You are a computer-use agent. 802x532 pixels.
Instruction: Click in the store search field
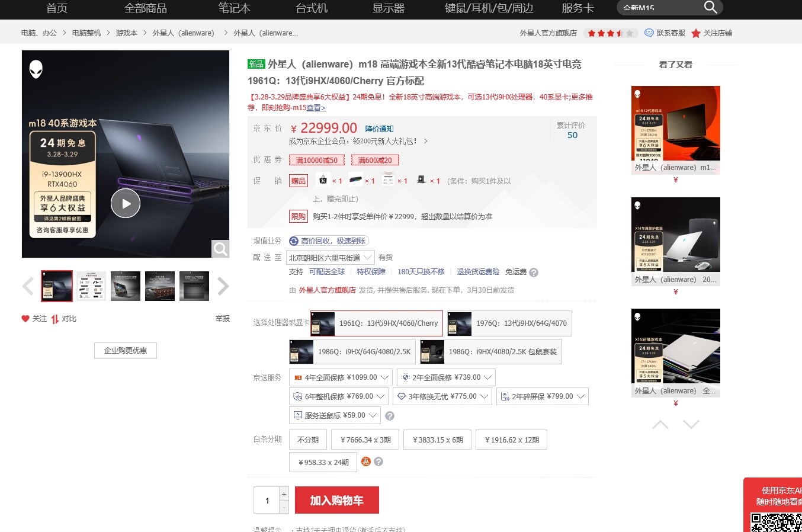(659, 8)
